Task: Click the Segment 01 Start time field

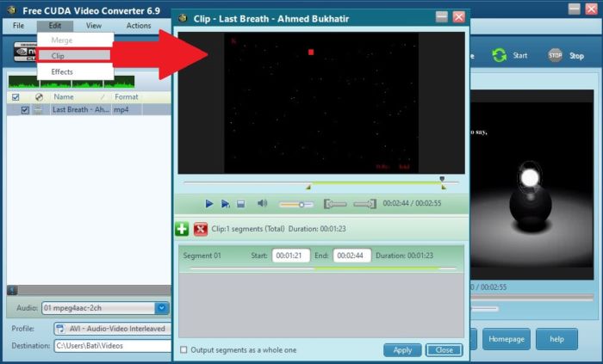Action: point(291,256)
